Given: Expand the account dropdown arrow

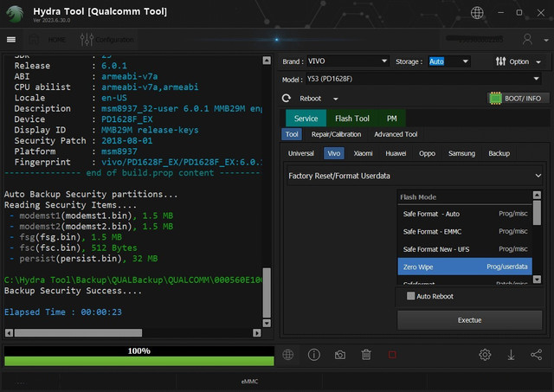Looking at the screenshot, I should coord(546,41).
